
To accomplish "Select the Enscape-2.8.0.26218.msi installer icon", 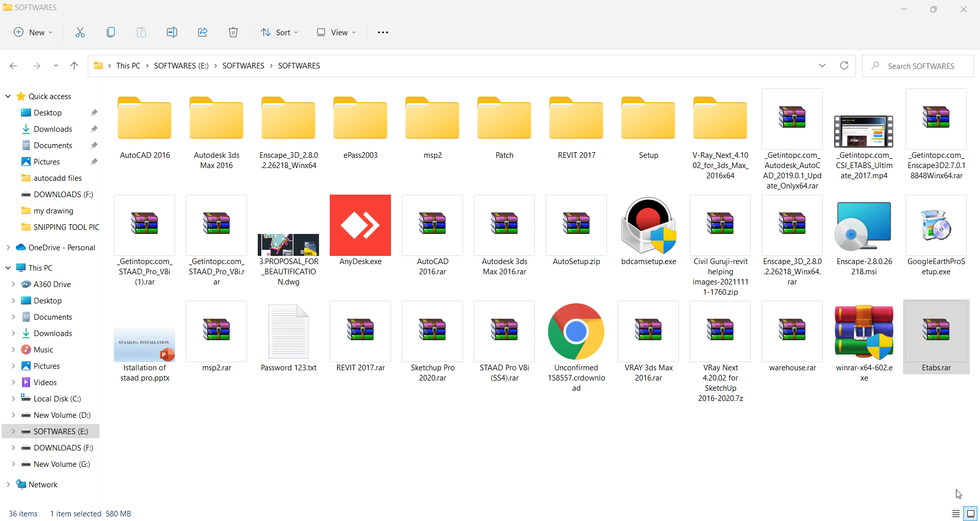I will click(x=864, y=226).
